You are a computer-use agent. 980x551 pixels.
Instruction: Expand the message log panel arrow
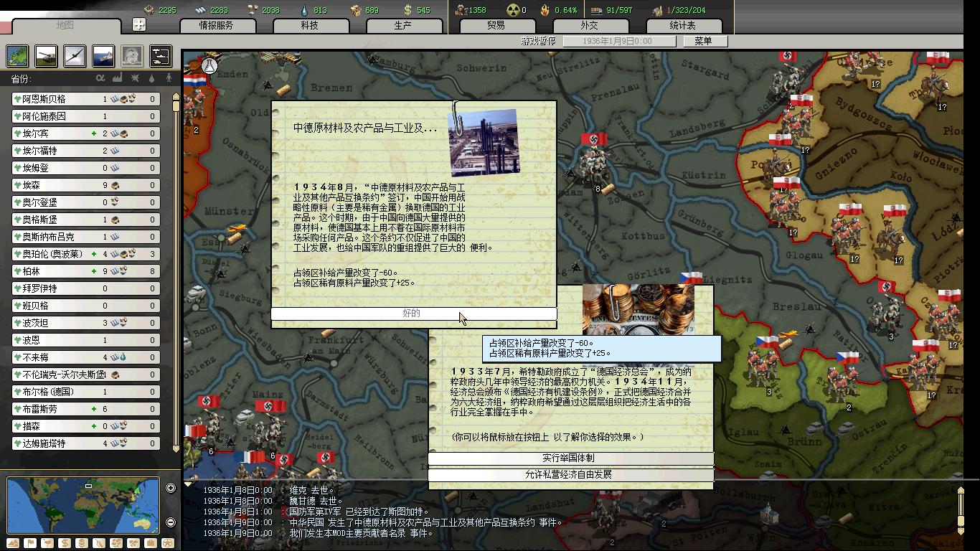189,485
